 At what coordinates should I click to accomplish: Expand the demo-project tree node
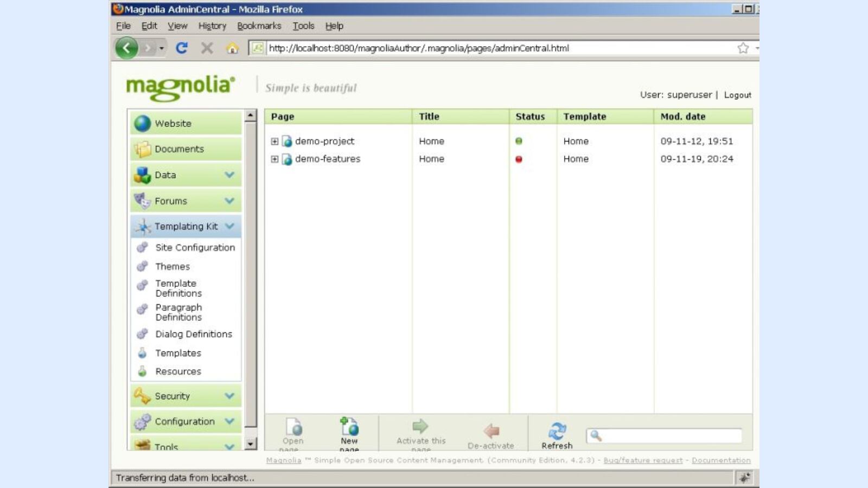click(275, 142)
